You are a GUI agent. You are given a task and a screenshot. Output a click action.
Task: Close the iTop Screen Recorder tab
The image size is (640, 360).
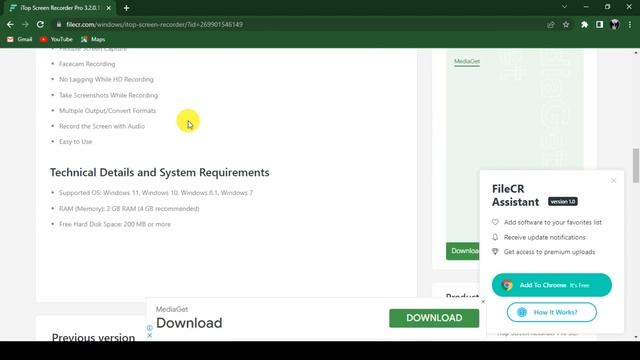click(x=109, y=8)
